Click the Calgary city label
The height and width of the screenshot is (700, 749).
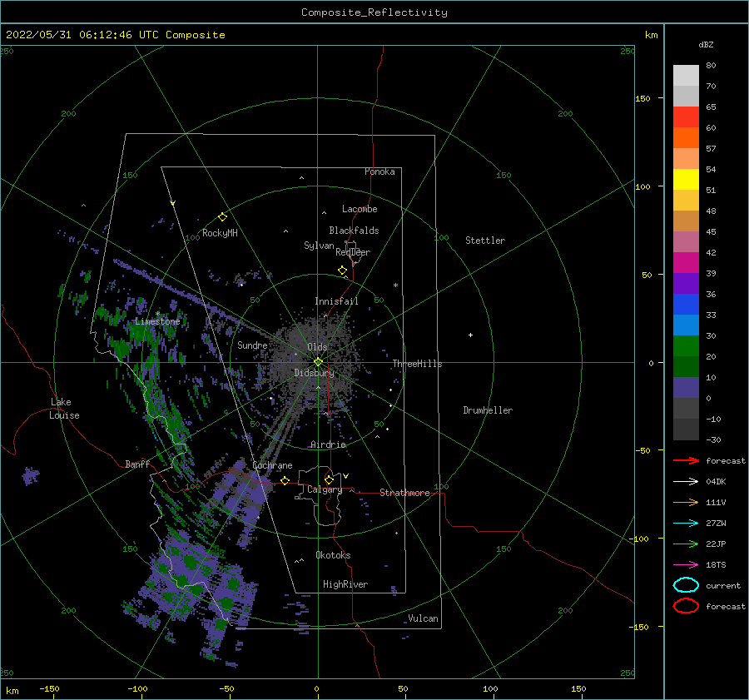[x=325, y=489]
